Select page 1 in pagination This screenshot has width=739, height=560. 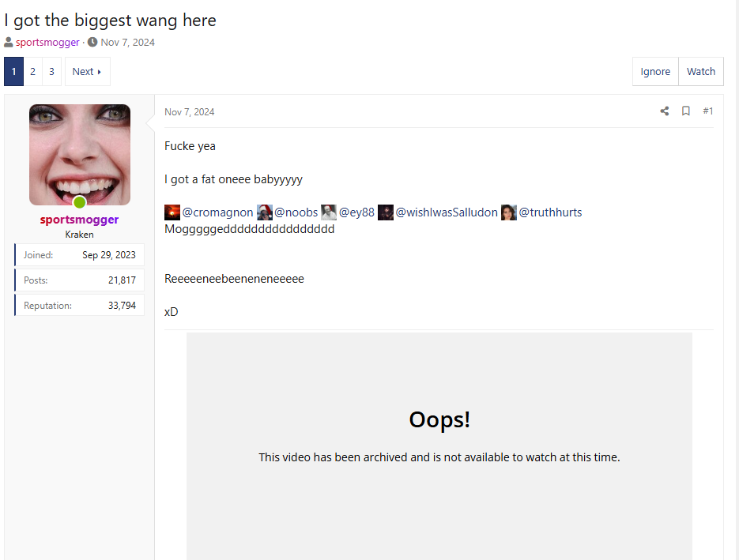click(x=13, y=72)
